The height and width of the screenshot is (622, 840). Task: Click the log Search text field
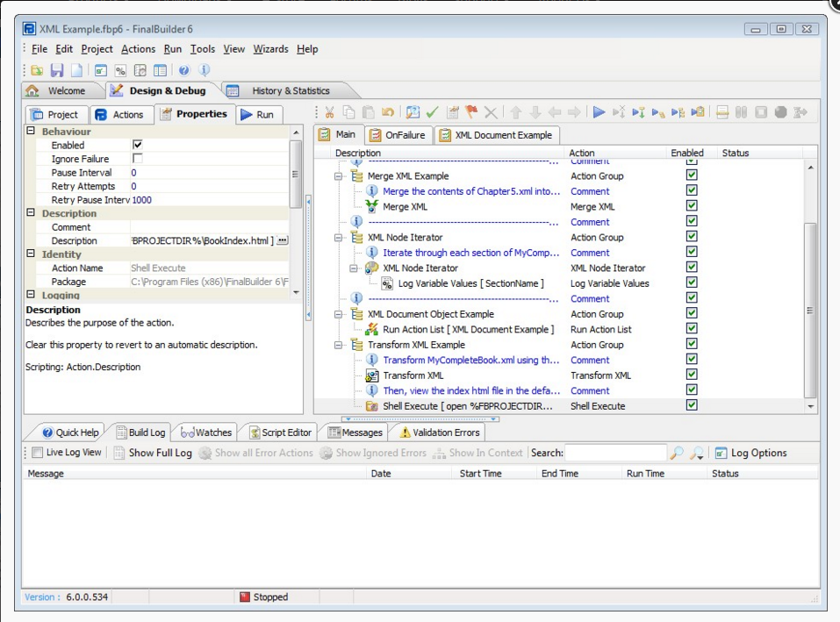click(614, 454)
